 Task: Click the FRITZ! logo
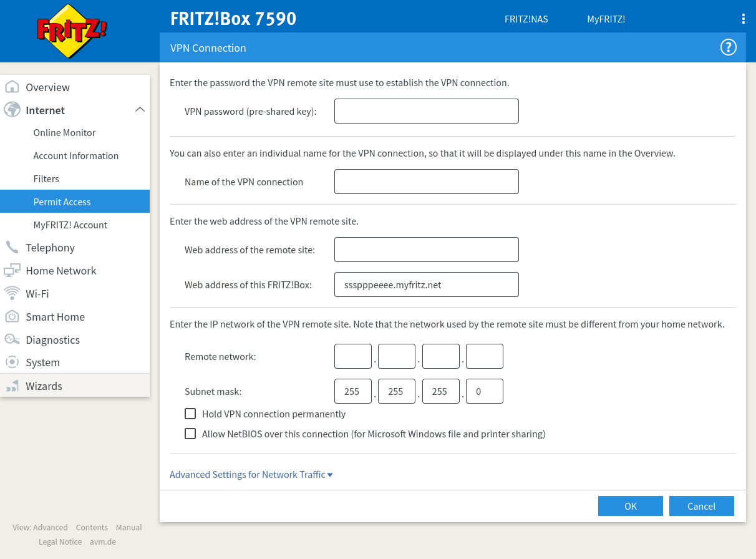[x=72, y=31]
